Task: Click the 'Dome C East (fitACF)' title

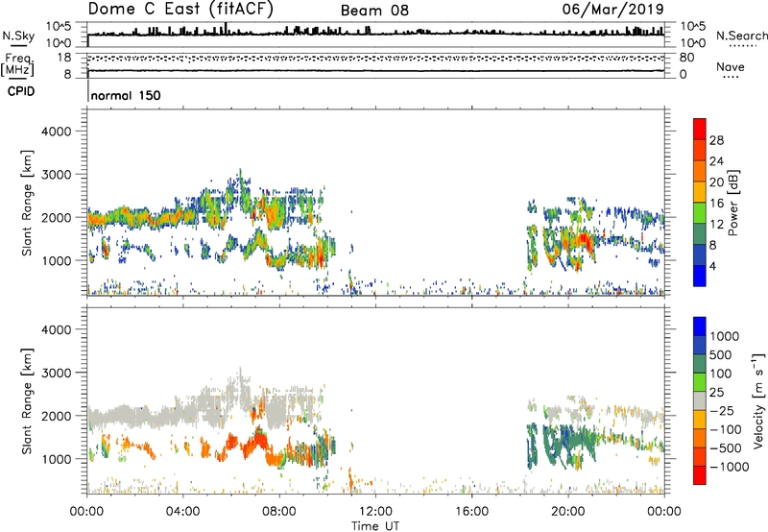Action: pyautogui.click(x=180, y=9)
